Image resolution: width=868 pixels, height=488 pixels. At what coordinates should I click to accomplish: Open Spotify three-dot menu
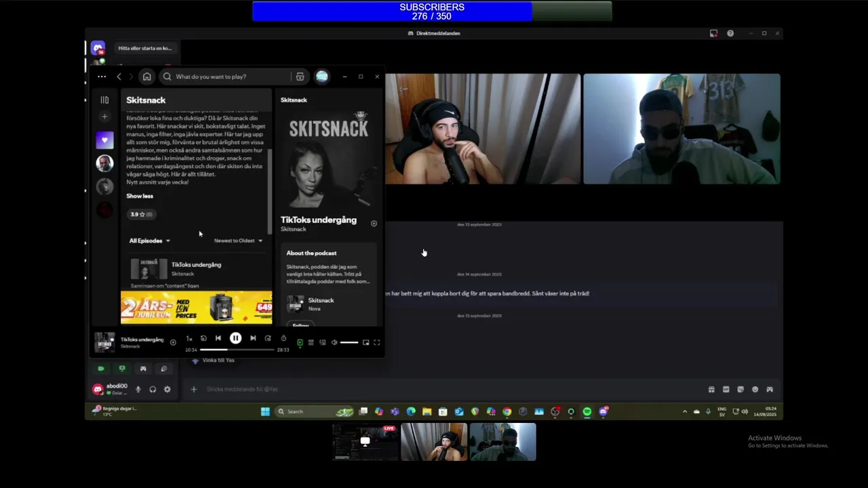pyautogui.click(x=102, y=77)
